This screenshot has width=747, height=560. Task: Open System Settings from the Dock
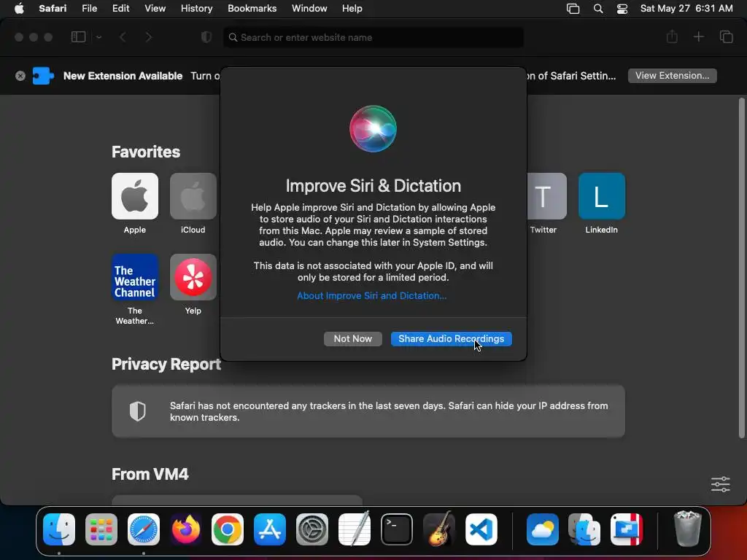point(312,529)
